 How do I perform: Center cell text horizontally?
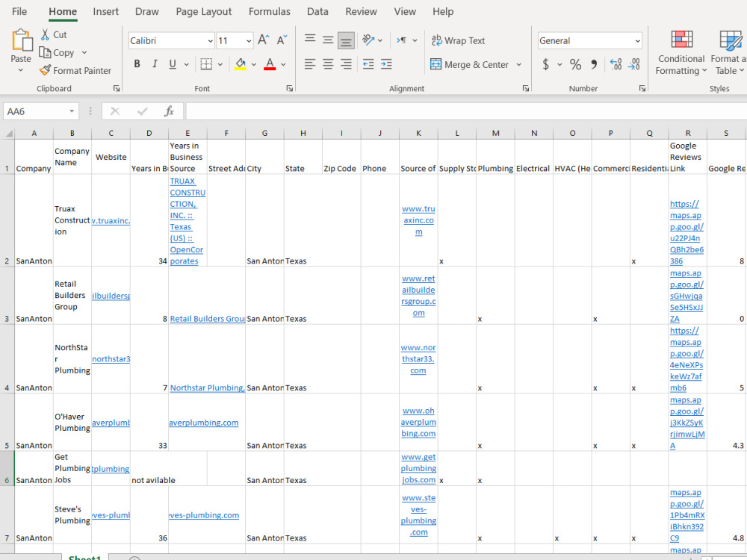click(328, 63)
